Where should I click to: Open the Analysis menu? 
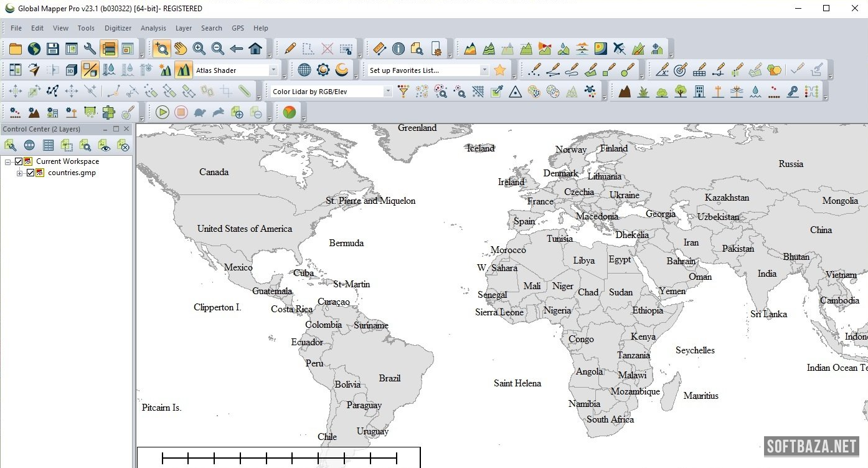pyautogui.click(x=153, y=28)
